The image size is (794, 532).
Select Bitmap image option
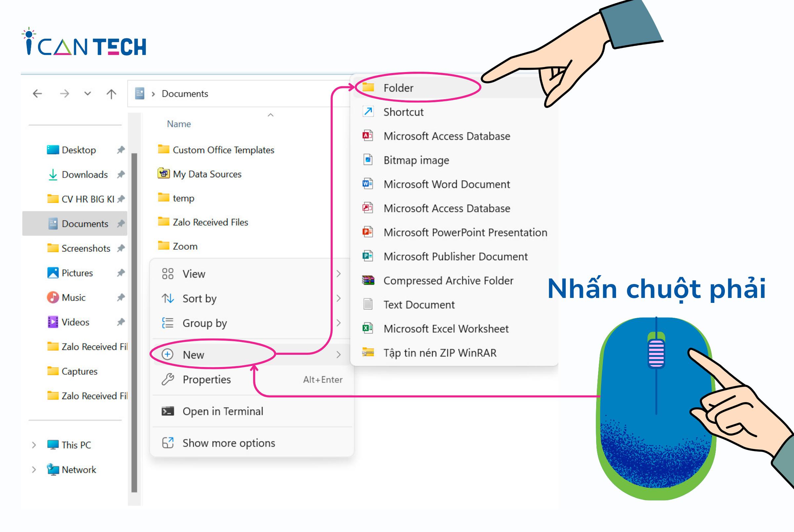pos(416,160)
